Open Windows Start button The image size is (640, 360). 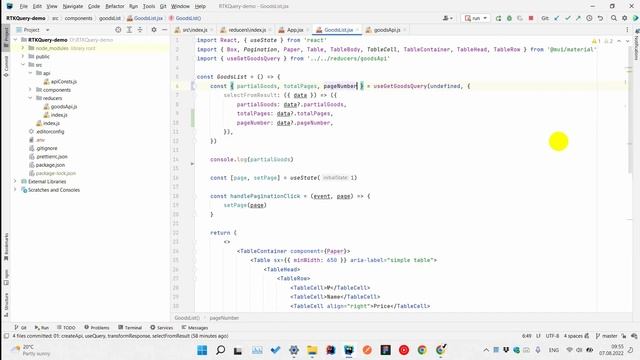pyautogui.click(x=202, y=350)
